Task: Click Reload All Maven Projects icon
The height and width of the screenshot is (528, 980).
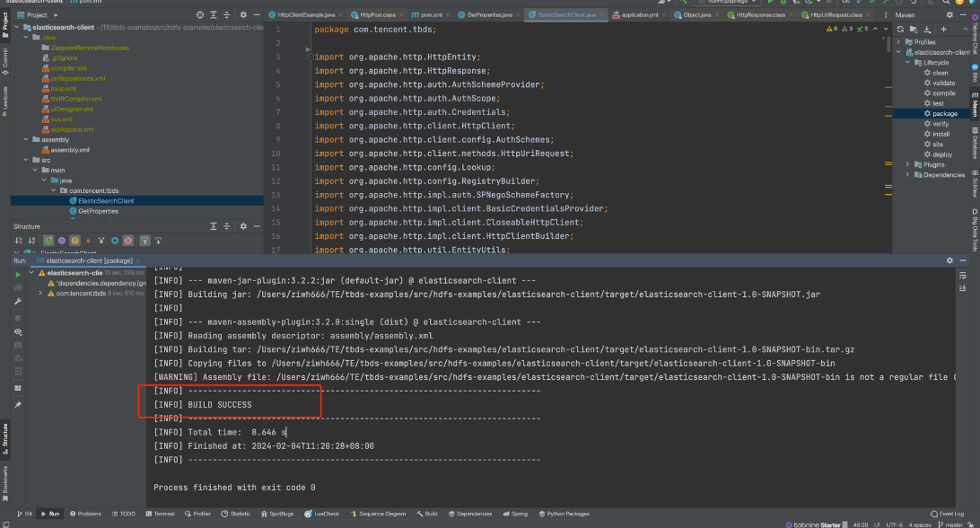Action: [x=900, y=29]
